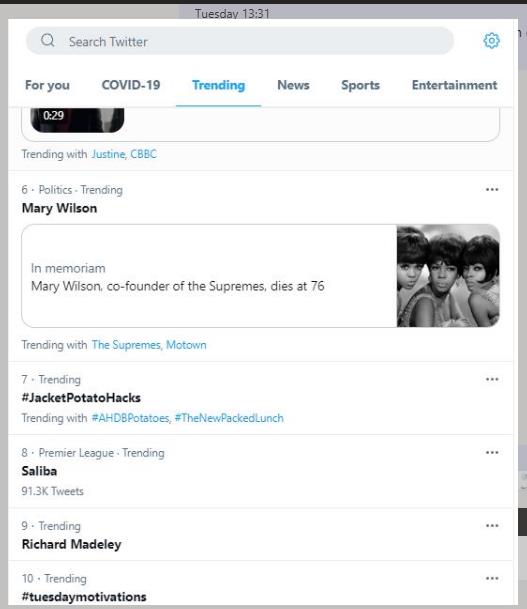Focus the Search Twitter field

(x=240, y=41)
